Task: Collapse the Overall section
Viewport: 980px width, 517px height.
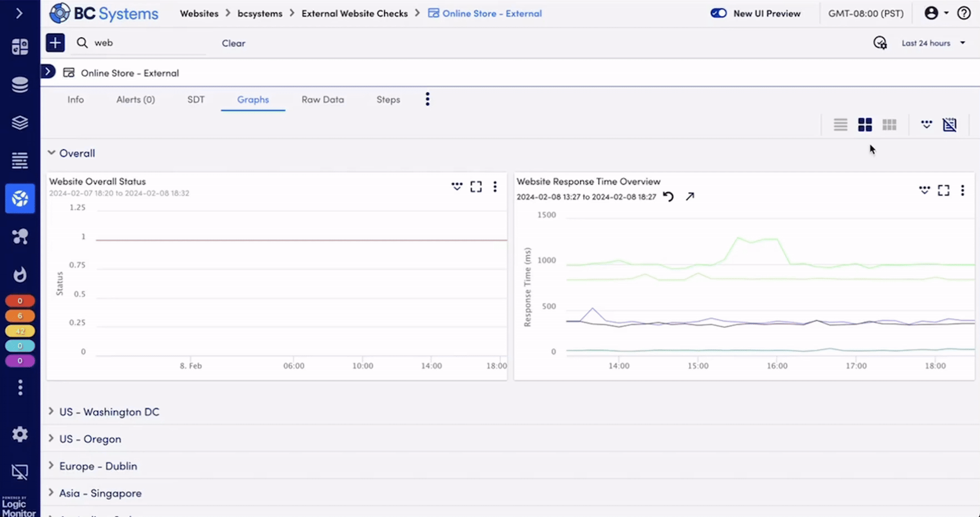Action: click(51, 152)
